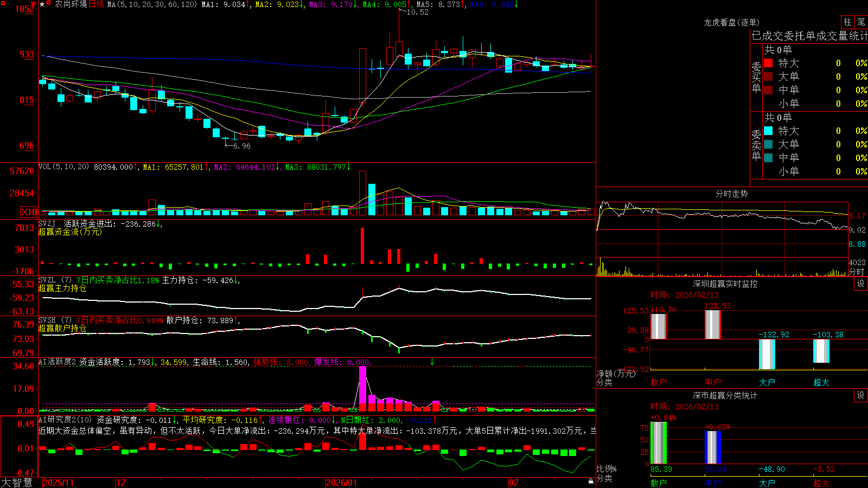
Task: Click the SVZL (7) indicator name
Action: click(55, 280)
